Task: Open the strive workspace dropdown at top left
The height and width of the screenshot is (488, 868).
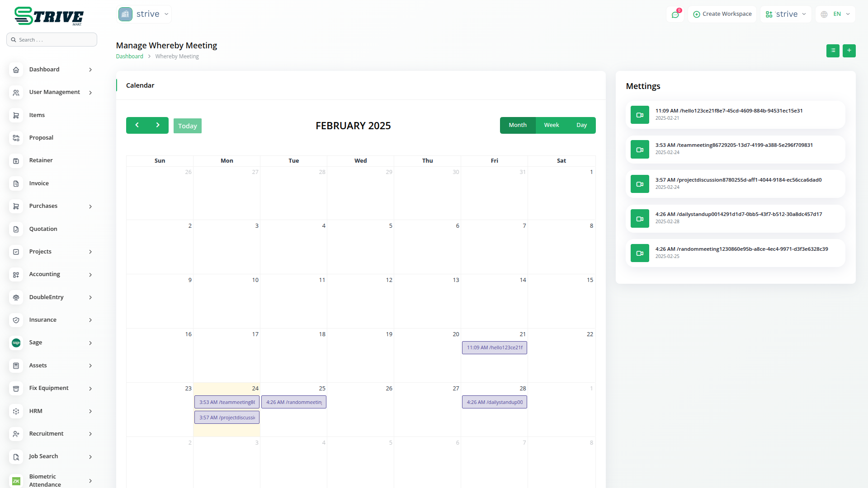Action: (x=144, y=14)
